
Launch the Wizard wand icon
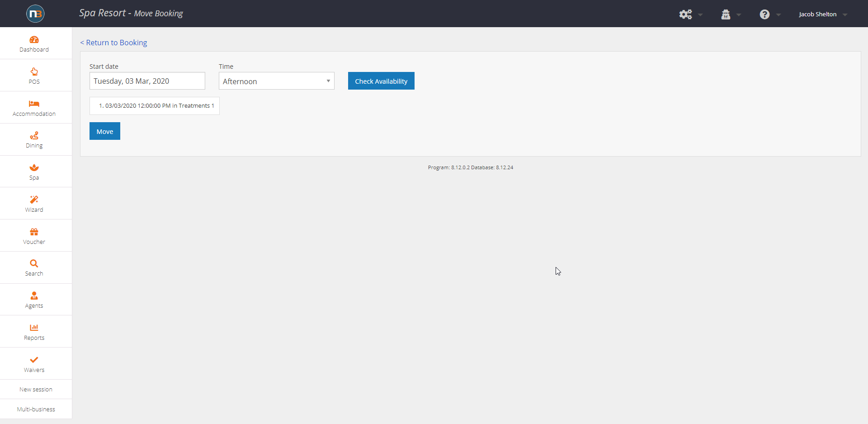click(x=34, y=200)
